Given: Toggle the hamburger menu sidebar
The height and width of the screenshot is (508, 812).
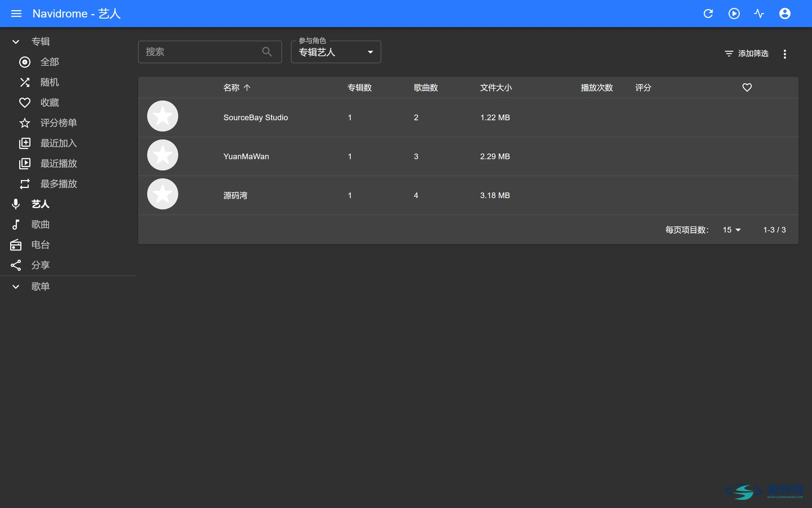Looking at the screenshot, I should click(16, 14).
